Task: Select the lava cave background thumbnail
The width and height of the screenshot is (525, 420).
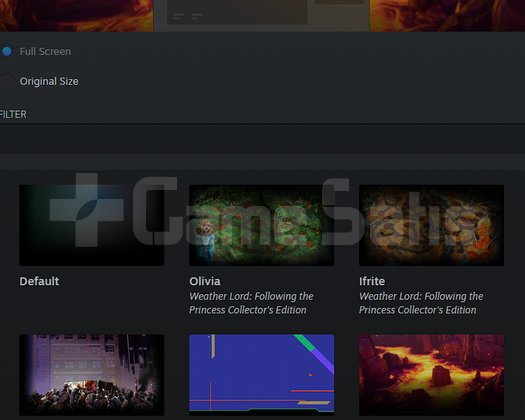Action: tap(431, 375)
